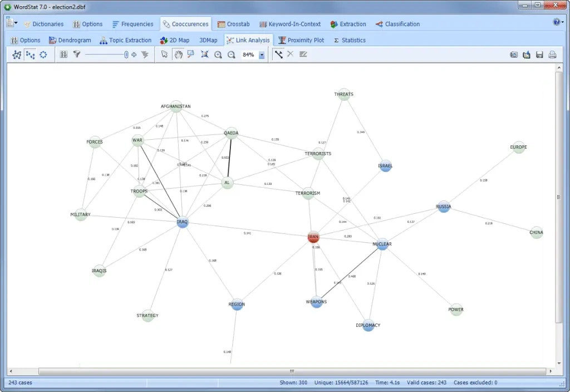The width and height of the screenshot is (570, 392).
Task: Click the STRATEGY node
Action: [148, 316]
